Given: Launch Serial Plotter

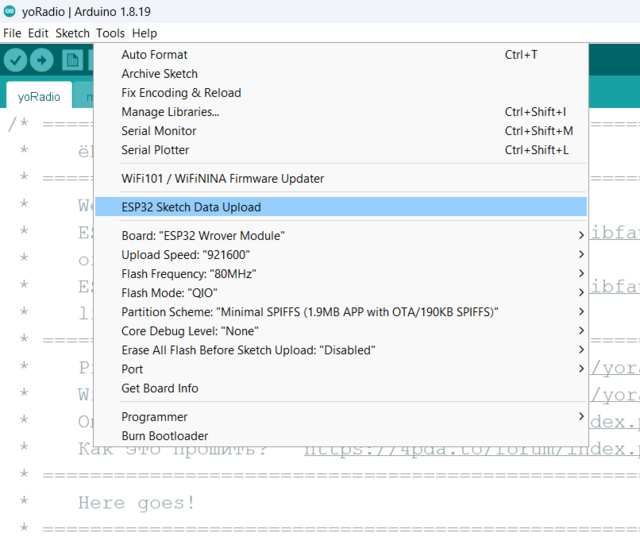Looking at the screenshot, I should pyautogui.click(x=341, y=150).
